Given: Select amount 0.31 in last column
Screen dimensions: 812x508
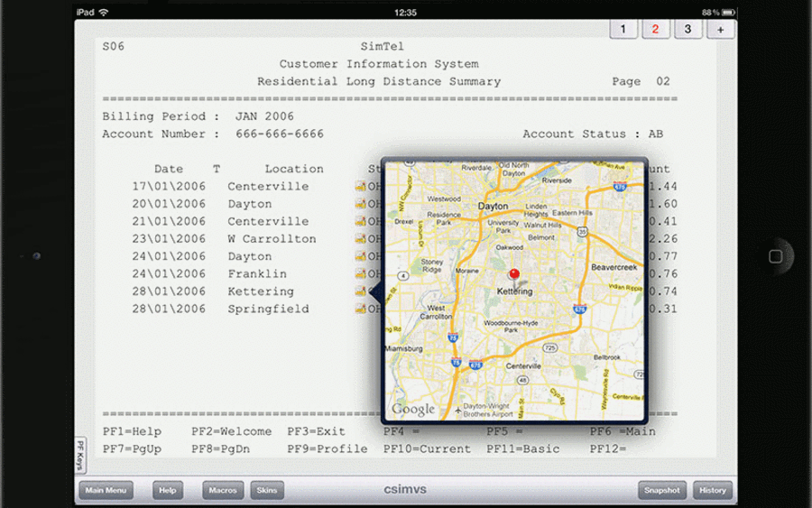Looking at the screenshot, I should coord(664,309).
